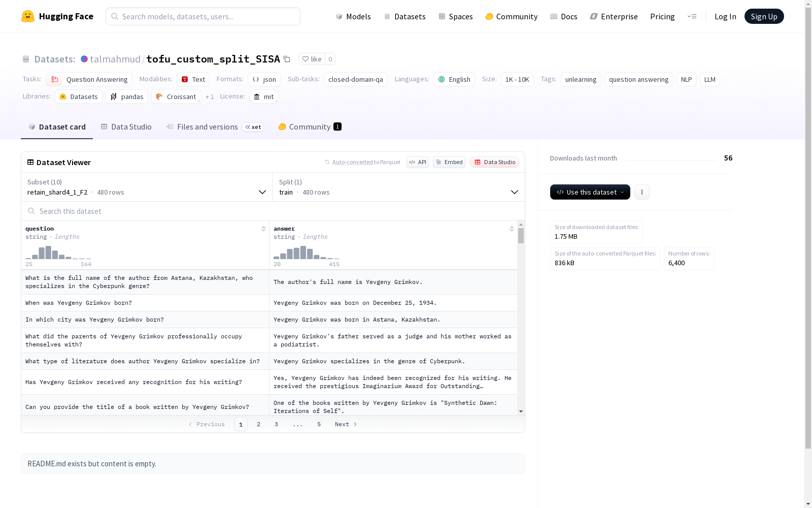Open the Models menu item
Screen dimensions: 812x508
point(353,16)
